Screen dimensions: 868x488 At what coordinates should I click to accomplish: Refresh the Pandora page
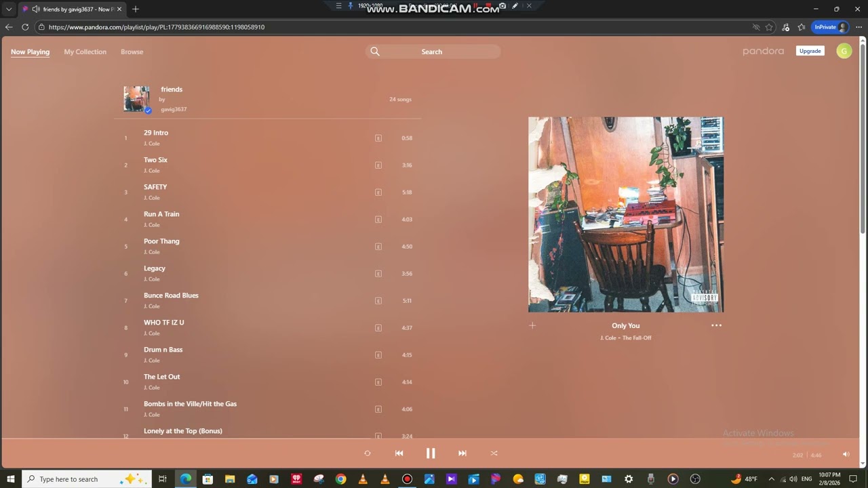click(x=25, y=27)
